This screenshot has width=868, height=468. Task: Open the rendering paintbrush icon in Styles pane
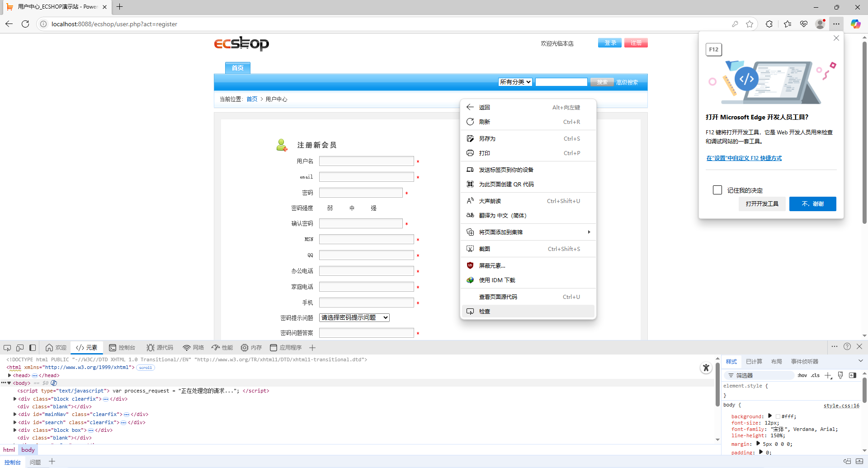(840, 375)
